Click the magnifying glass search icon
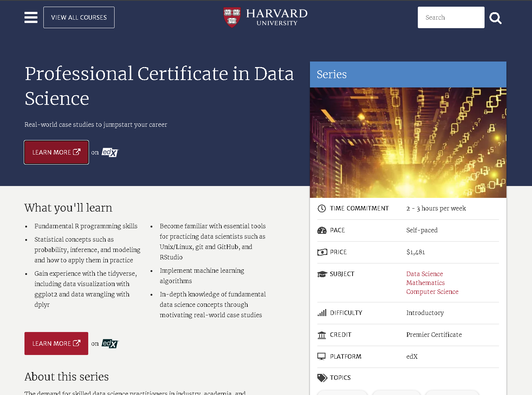The image size is (532, 395). tap(495, 18)
